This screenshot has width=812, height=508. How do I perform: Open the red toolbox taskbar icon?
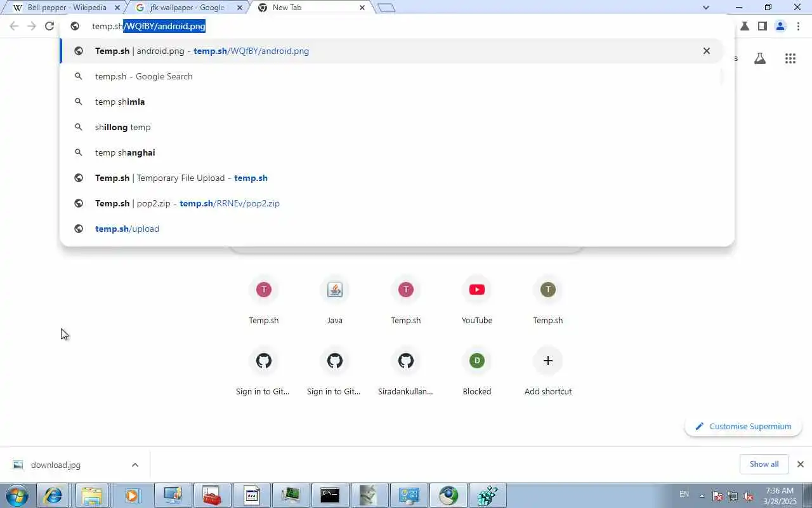211,495
